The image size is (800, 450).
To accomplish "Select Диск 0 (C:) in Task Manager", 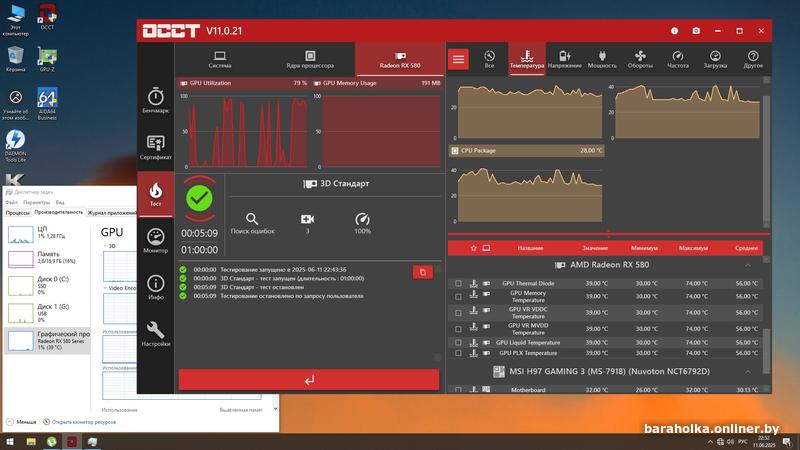I will tap(47, 285).
